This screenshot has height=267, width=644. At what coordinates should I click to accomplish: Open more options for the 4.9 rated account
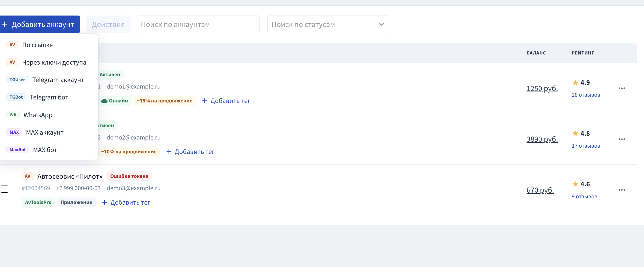click(x=622, y=88)
